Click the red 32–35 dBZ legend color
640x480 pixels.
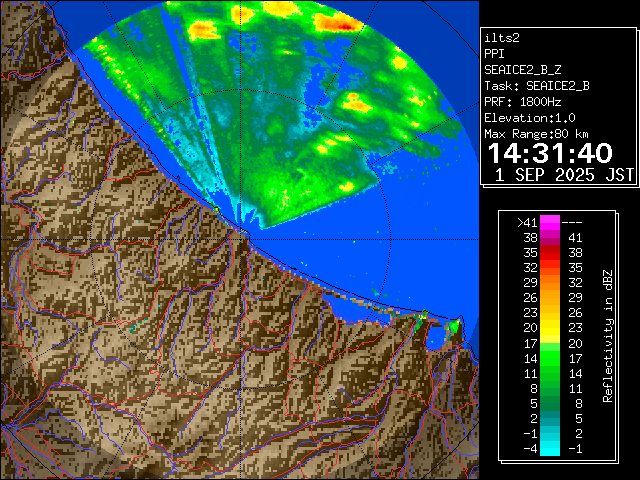coord(550,266)
